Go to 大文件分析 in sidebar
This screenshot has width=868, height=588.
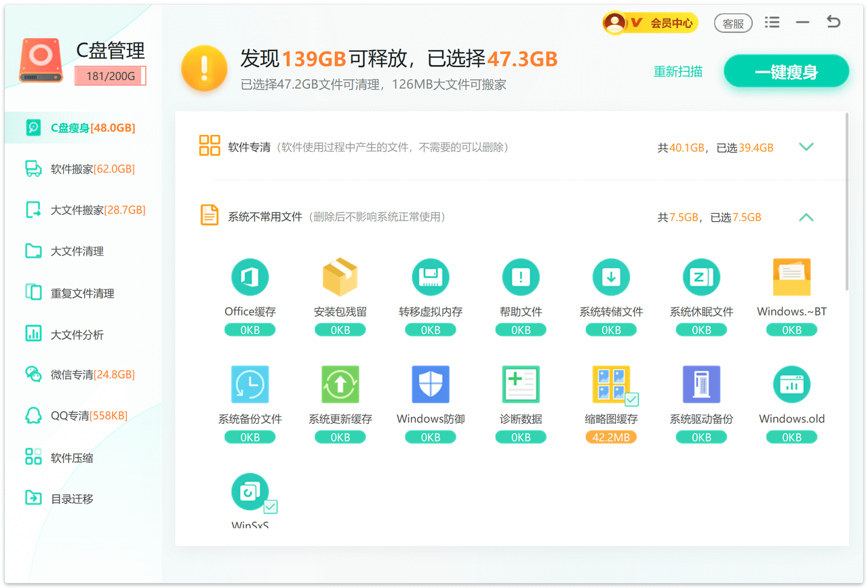coord(77,334)
